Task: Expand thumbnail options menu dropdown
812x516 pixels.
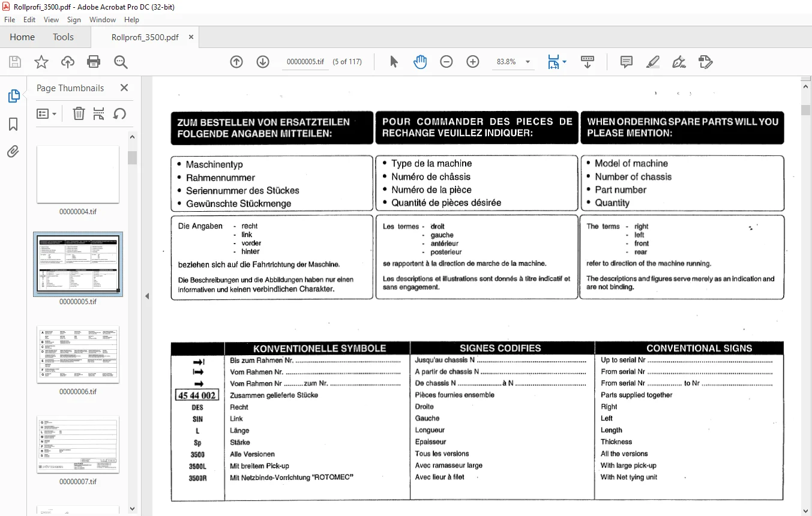Action: point(47,113)
